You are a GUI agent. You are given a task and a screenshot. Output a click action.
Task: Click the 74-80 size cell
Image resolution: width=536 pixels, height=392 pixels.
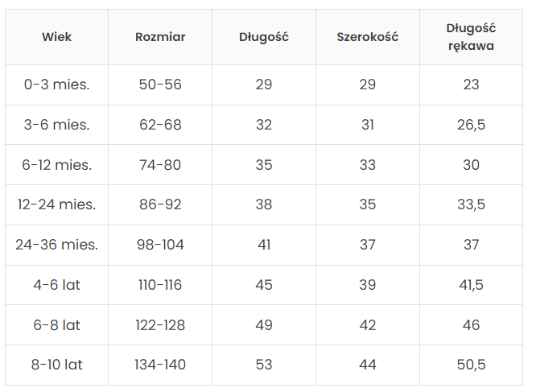pos(160,165)
